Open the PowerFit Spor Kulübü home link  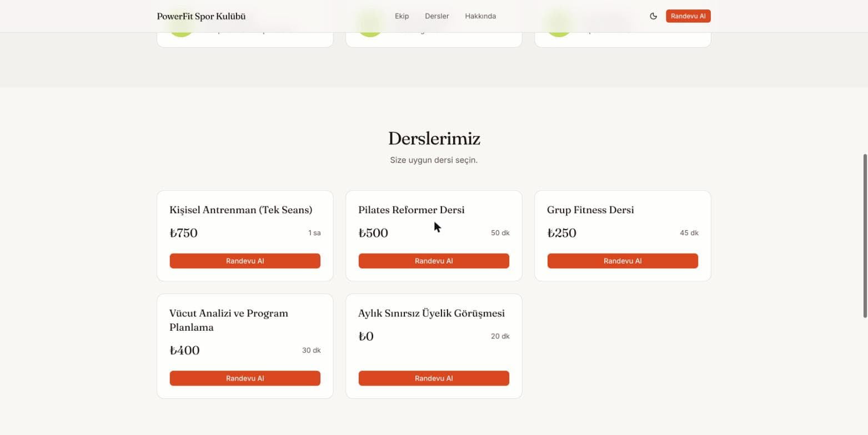[x=201, y=16]
